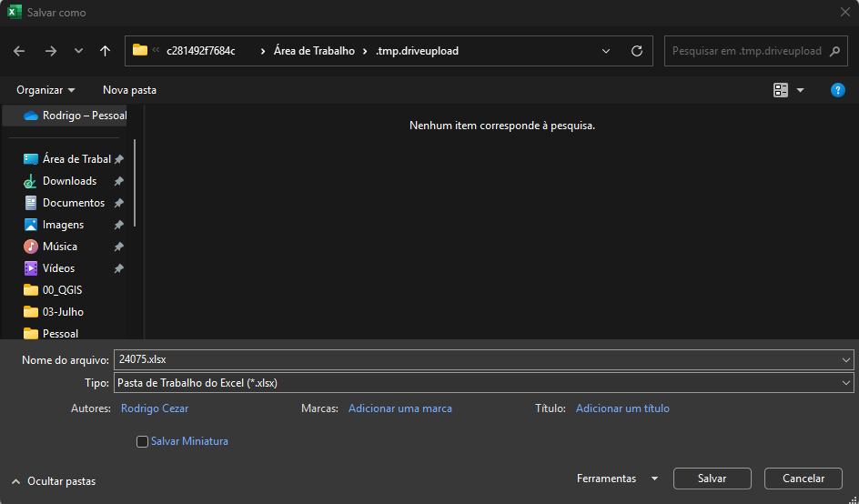Edit author Rodrigo Cezar
859x504 pixels.
(155, 408)
